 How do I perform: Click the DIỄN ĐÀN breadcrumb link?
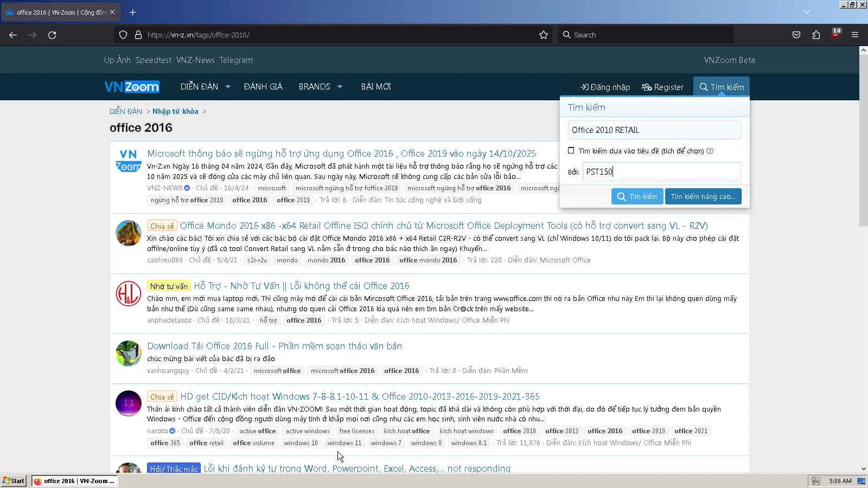pos(126,111)
